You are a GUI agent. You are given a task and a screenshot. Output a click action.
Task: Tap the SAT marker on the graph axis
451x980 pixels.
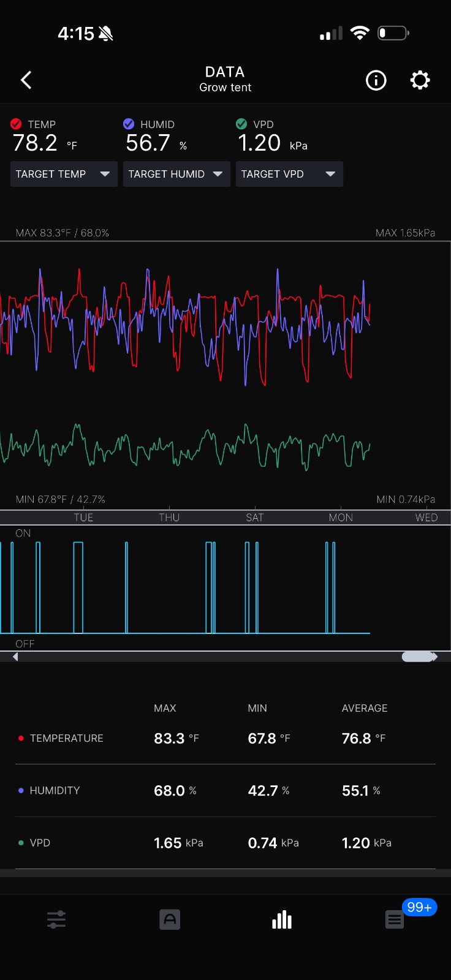pyautogui.click(x=254, y=518)
